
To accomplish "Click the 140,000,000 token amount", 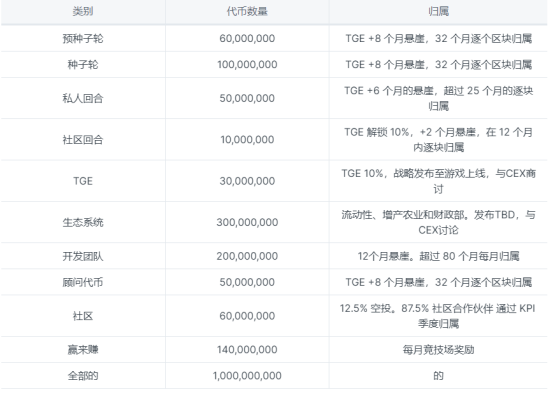I will [247, 350].
